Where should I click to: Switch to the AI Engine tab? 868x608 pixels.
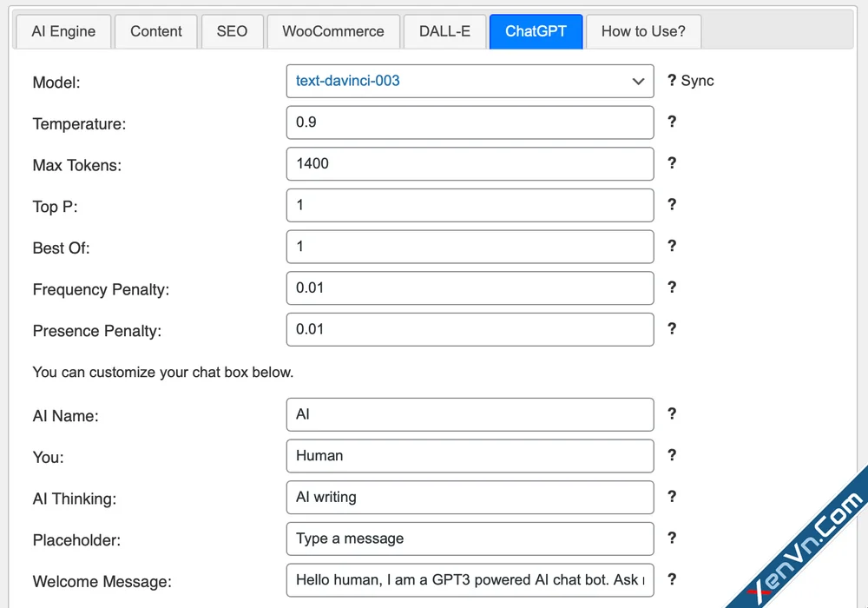tap(62, 31)
